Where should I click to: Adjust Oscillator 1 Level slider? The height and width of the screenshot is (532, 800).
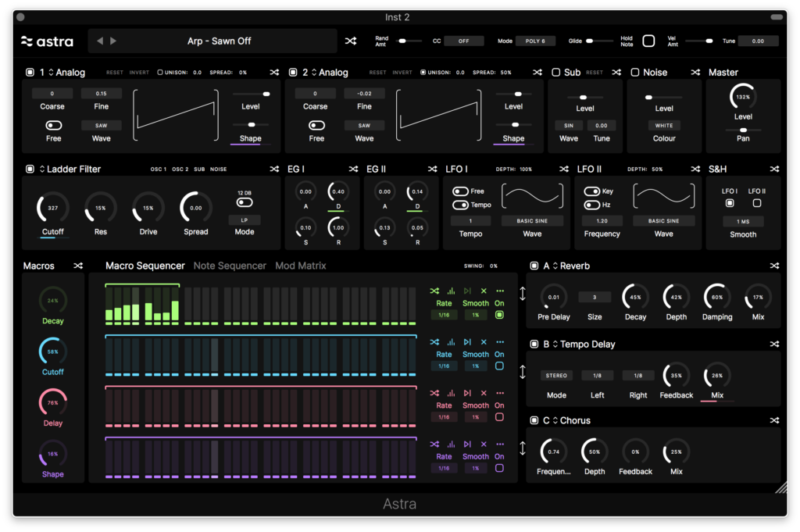pos(251,94)
